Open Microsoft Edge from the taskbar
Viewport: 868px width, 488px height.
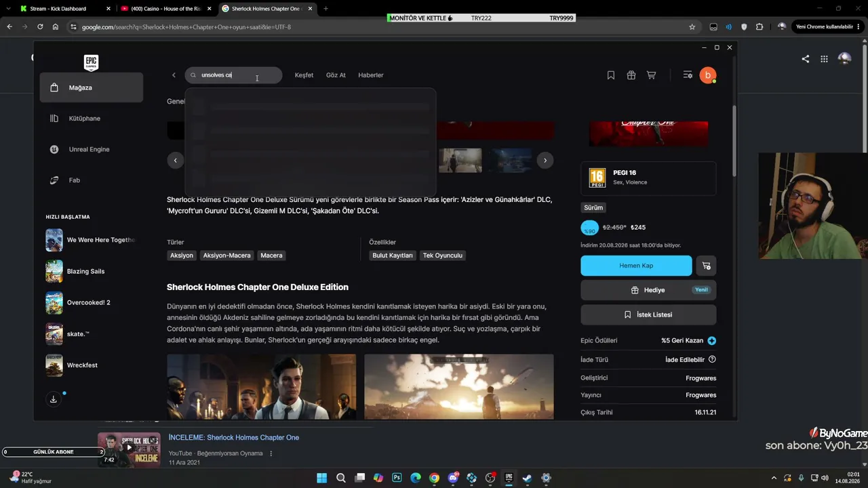point(416,478)
